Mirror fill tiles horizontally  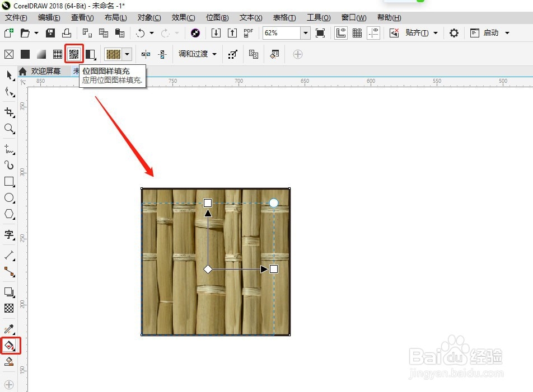pos(146,54)
